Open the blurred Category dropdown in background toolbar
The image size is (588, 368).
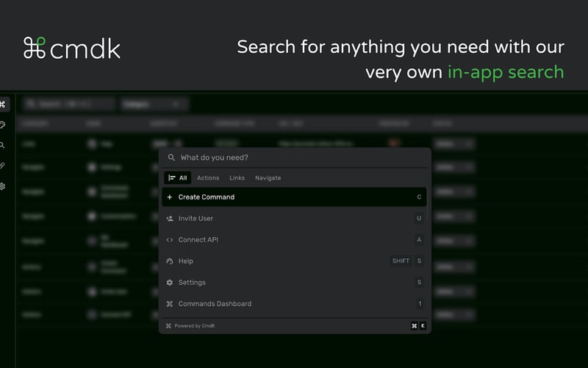pos(154,105)
